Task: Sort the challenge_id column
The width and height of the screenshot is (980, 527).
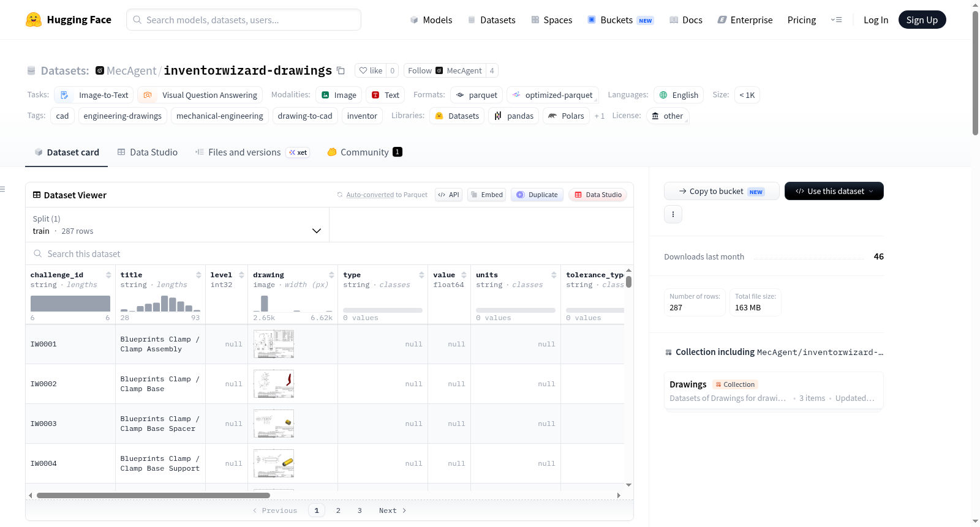Action: click(108, 275)
